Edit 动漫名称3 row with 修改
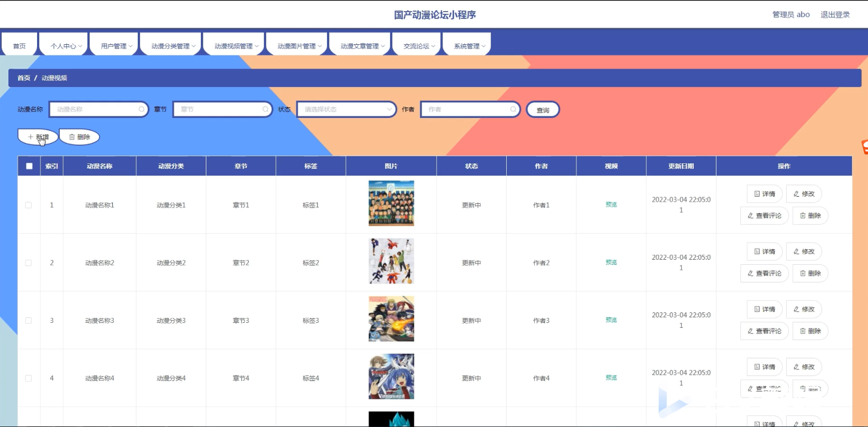Viewport: 868px width, 427px height. [804, 309]
